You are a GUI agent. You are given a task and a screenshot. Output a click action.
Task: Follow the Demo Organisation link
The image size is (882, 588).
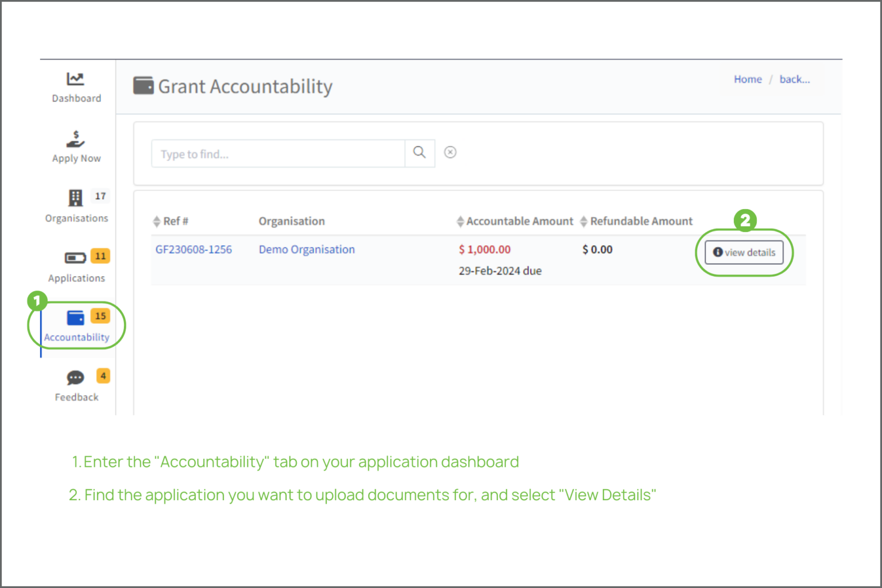(x=307, y=249)
